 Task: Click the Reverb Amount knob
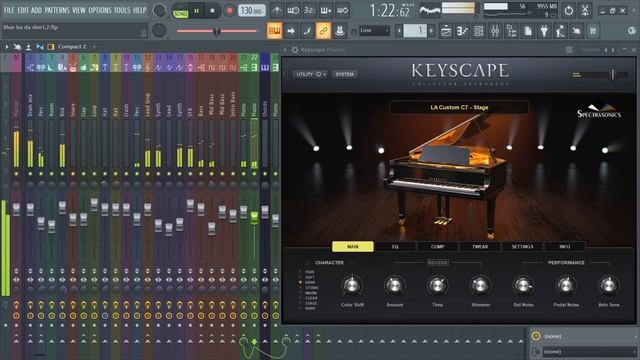pos(394,285)
